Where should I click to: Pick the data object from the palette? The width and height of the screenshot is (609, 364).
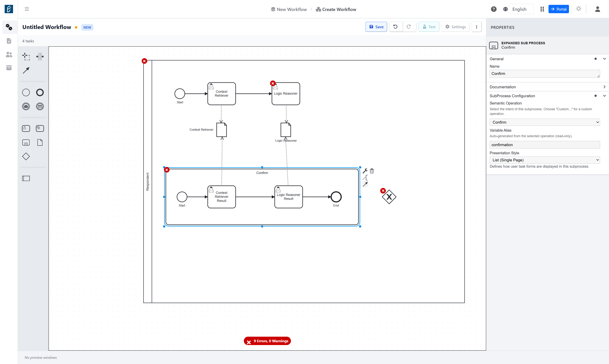click(40, 143)
